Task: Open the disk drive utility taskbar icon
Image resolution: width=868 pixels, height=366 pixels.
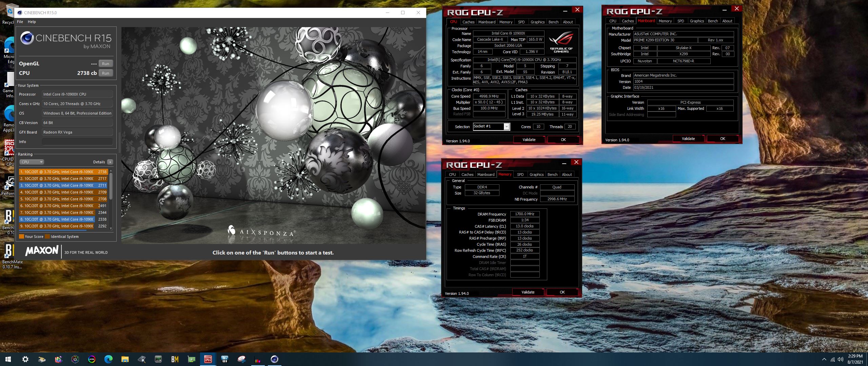Action: (42, 359)
